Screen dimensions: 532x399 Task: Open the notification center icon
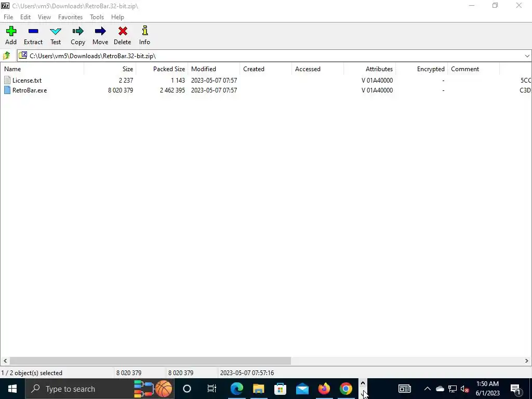516,389
